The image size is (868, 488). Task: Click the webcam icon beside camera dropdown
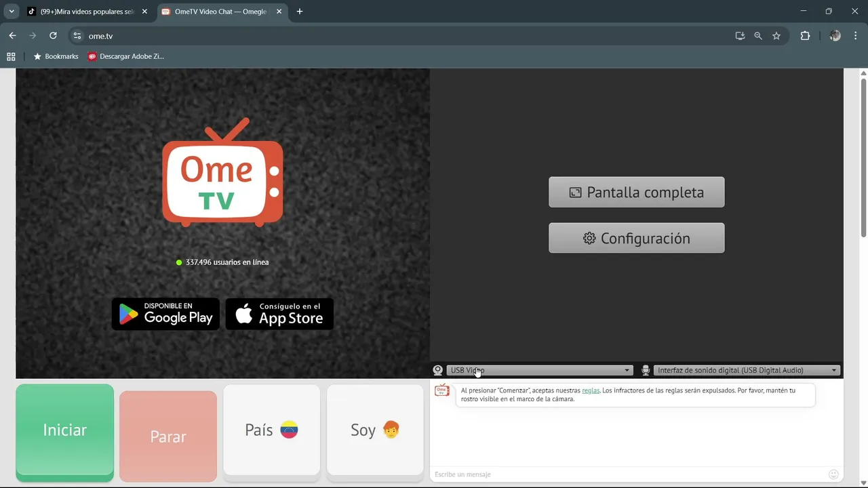(438, 370)
